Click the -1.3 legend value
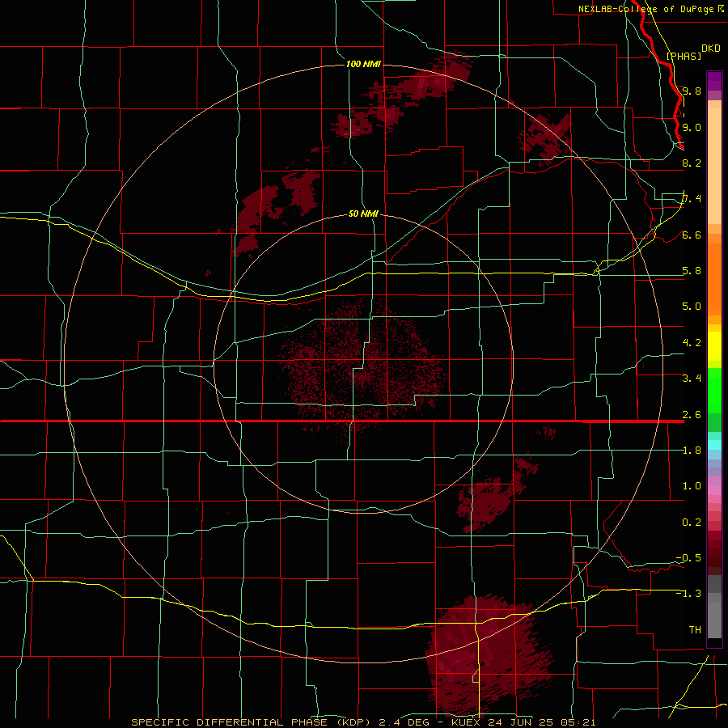 coord(688,594)
